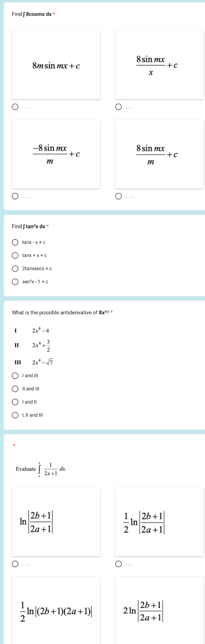
Task: Click the 8m sin mx + c answer image
Action: coord(56,65)
